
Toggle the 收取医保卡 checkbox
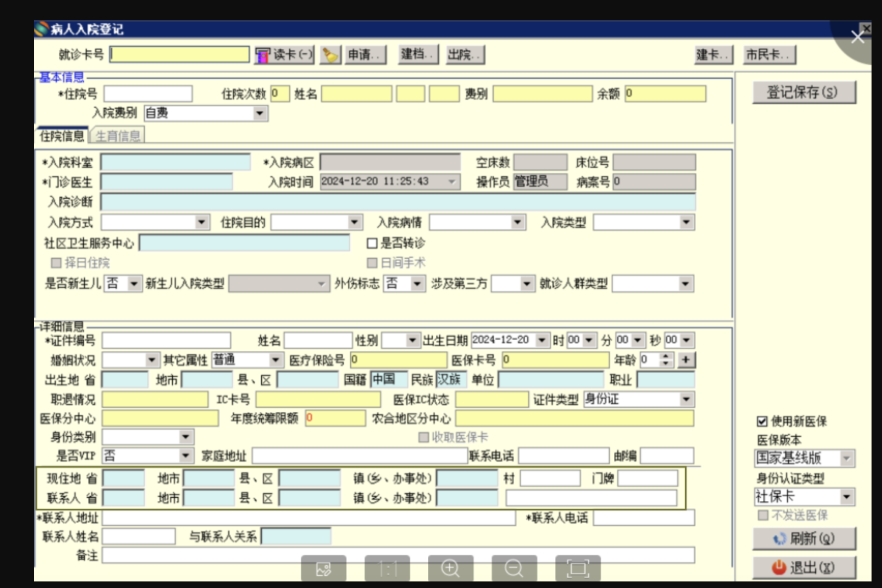tap(423, 437)
